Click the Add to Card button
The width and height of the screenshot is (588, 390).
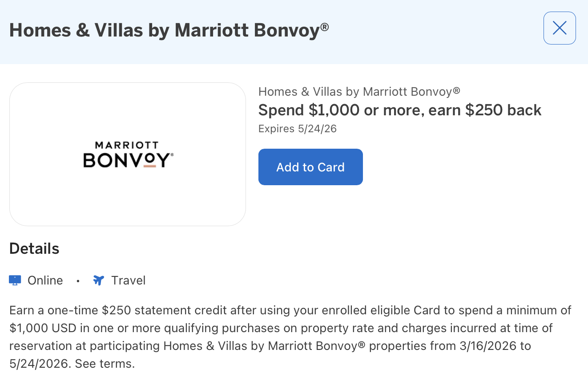click(310, 167)
